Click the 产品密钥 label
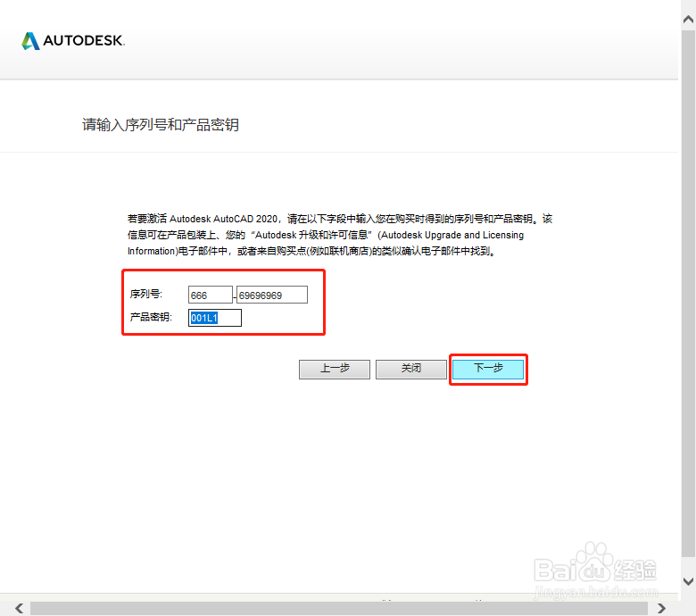Screen dimensions: 696x616 pos(151,317)
